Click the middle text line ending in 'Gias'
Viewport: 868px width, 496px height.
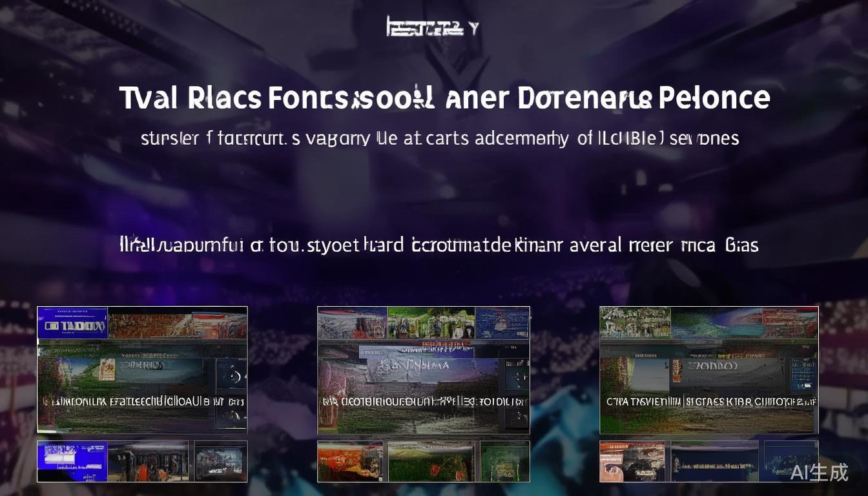click(x=439, y=245)
